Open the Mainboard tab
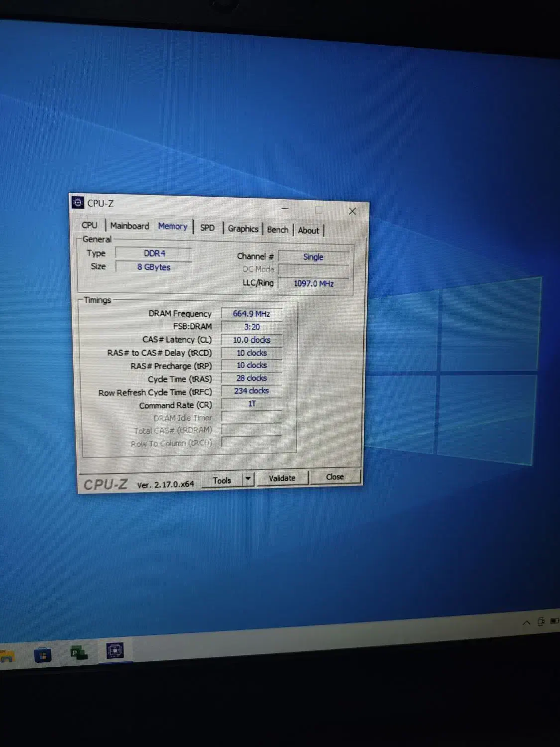 [129, 226]
